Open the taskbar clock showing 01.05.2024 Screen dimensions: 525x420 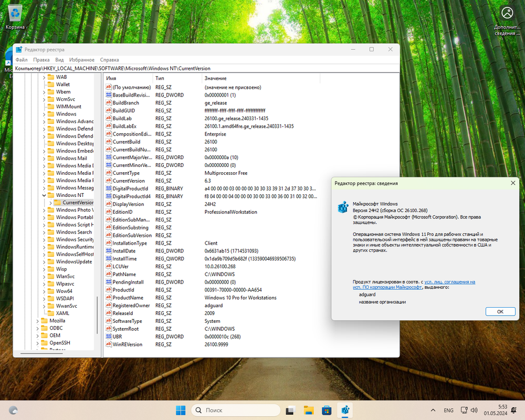tap(496, 410)
